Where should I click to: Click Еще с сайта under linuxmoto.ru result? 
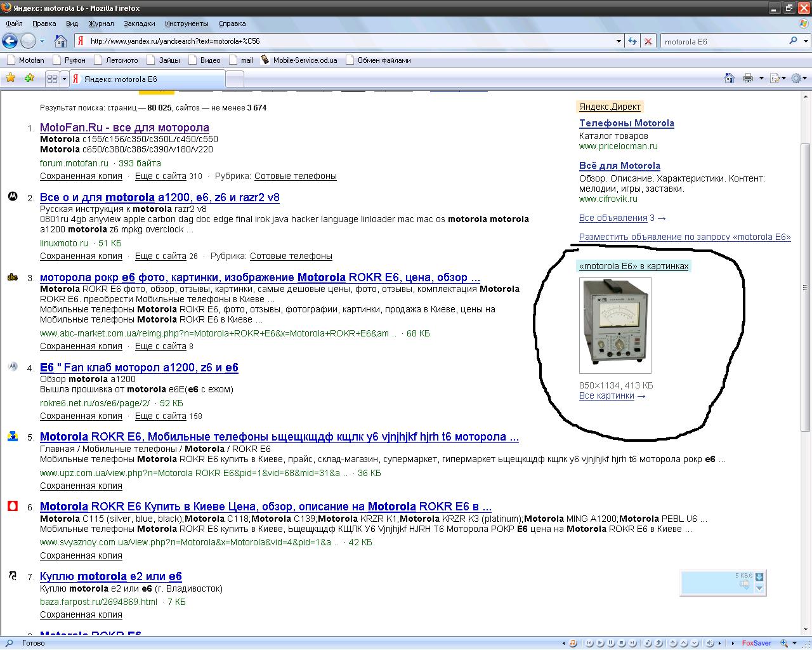[160, 256]
